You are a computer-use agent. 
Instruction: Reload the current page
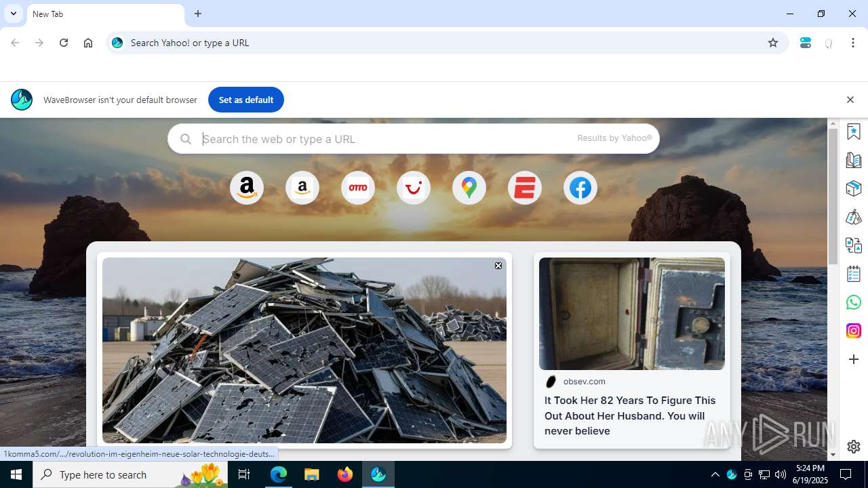coord(64,43)
